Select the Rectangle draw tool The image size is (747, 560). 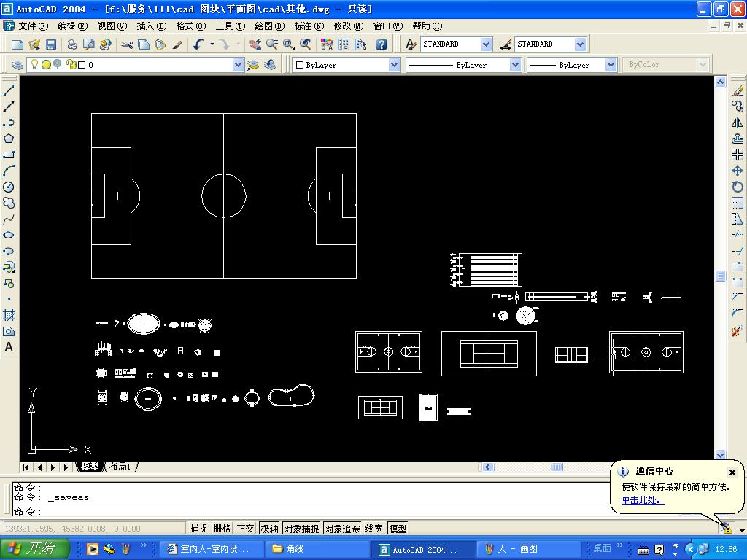pyautogui.click(x=9, y=155)
